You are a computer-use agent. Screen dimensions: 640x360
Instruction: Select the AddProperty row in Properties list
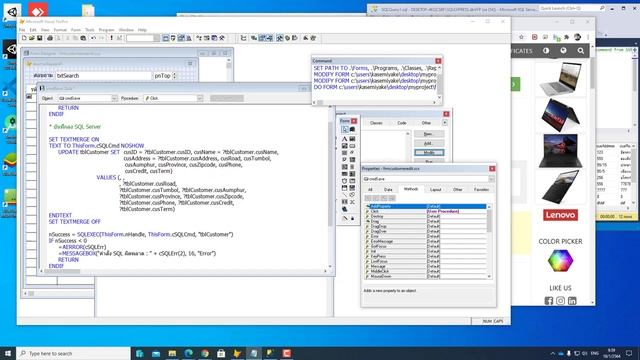click(426, 207)
